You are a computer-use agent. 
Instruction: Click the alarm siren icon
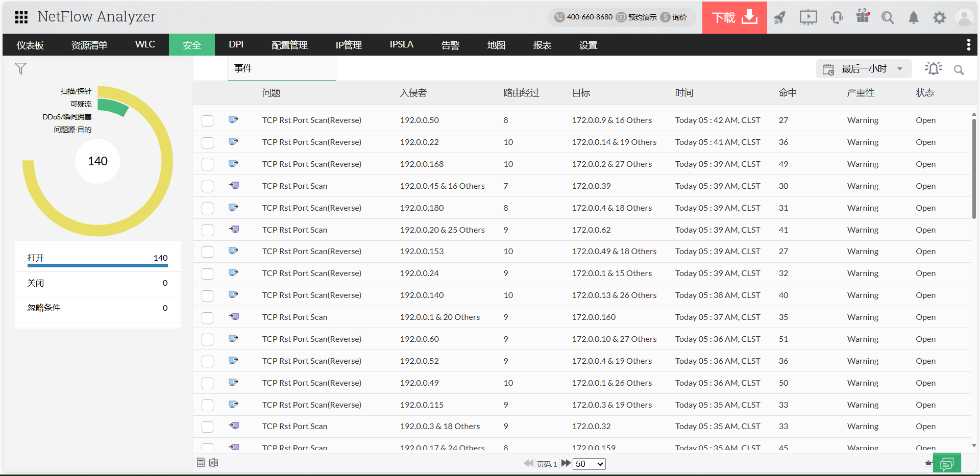(x=933, y=68)
